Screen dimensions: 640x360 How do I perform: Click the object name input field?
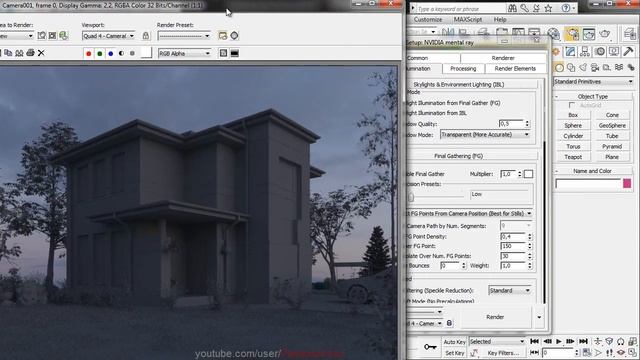[x=588, y=184]
